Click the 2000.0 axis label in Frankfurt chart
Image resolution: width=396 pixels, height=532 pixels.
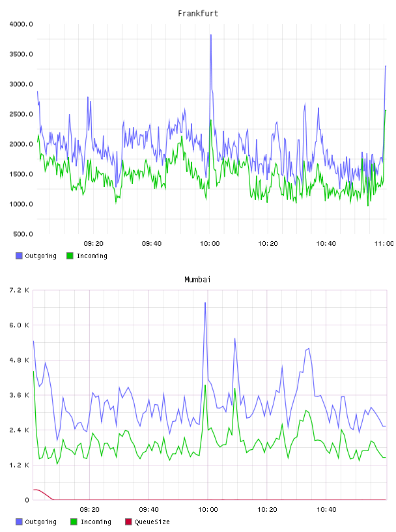click(21, 144)
